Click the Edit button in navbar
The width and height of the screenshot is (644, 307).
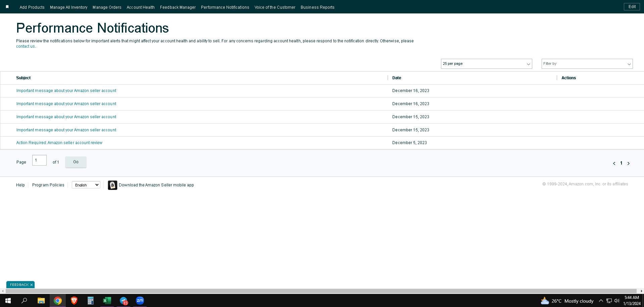[632, 7]
